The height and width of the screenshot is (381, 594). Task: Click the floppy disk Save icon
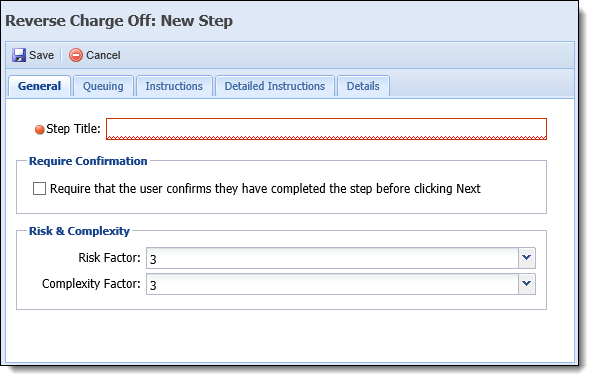click(19, 55)
